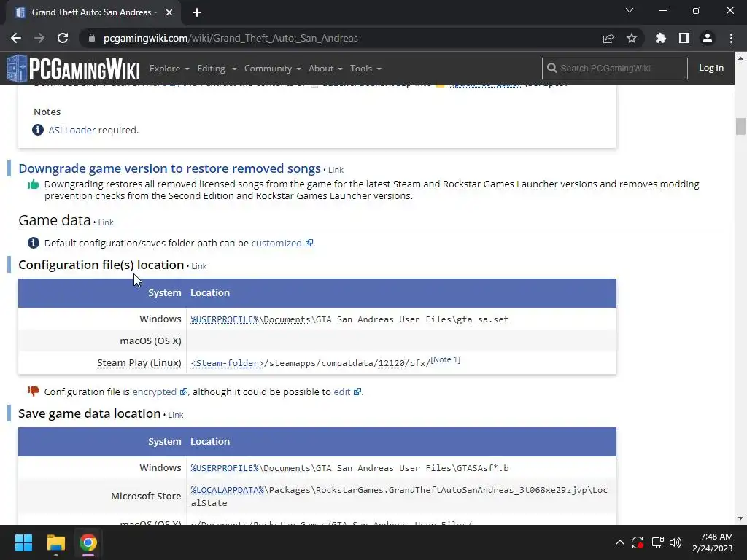Click the Chrome taskbar icon
Viewport: 747px width, 560px height.
88,542
